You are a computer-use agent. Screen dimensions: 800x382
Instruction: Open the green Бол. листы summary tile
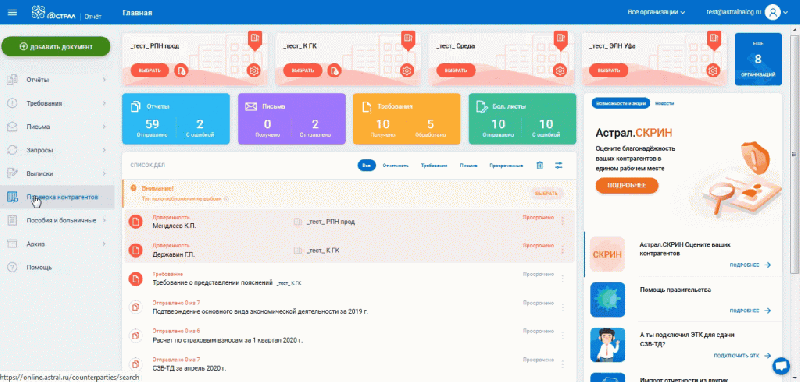[x=522, y=119]
